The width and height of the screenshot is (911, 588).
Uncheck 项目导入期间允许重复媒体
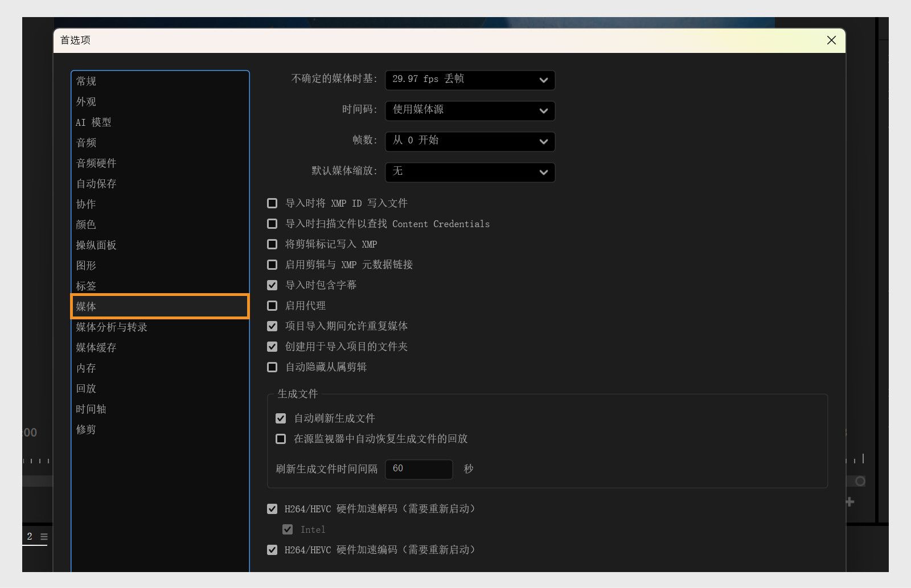click(x=272, y=326)
